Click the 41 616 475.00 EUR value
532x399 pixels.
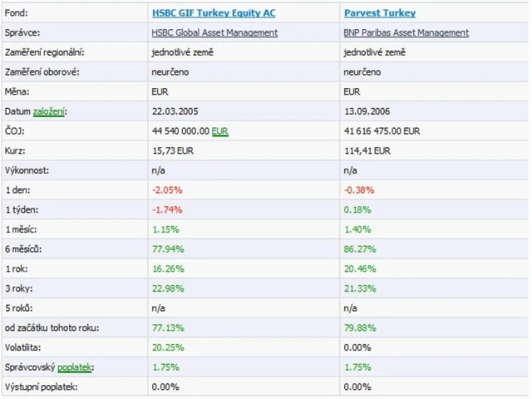pos(382,131)
